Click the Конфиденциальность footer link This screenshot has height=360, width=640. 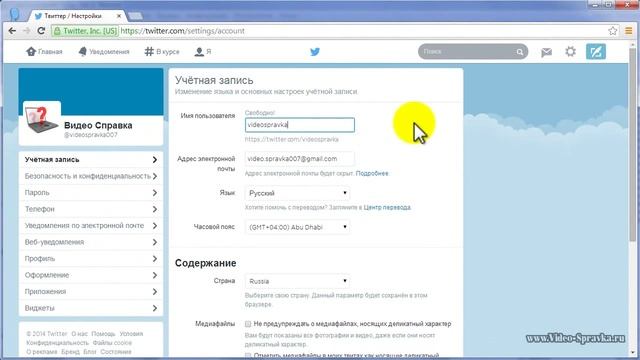(x=57, y=343)
